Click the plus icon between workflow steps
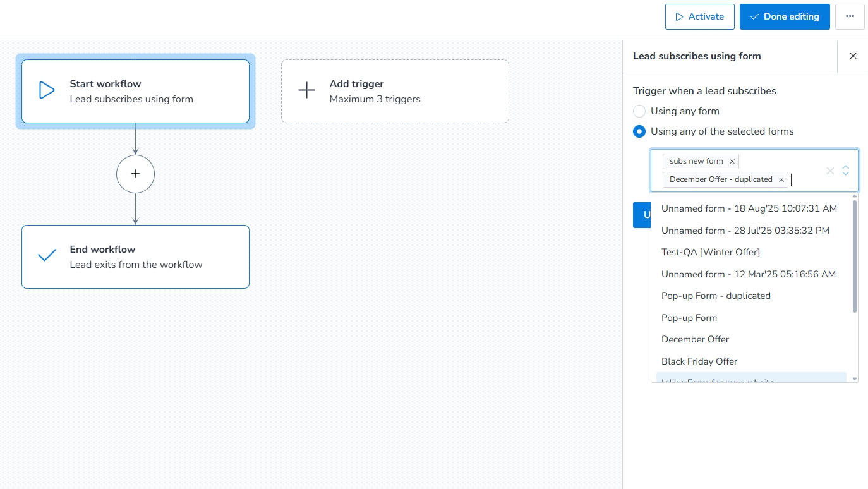The width and height of the screenshot is (868, 489). [x=135, y=174]
